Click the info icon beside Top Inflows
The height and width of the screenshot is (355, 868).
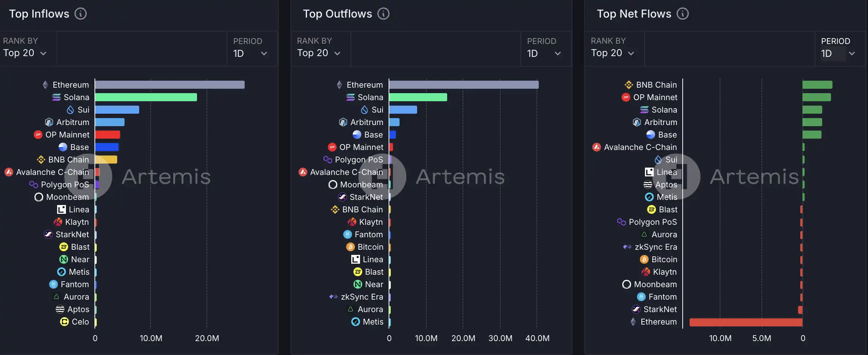tap(81, 14)
